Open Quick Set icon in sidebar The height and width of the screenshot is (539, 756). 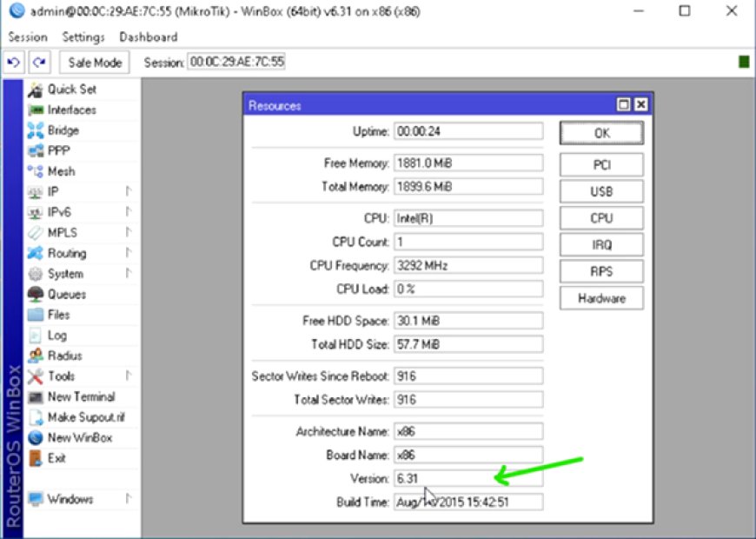click(36, 90)
